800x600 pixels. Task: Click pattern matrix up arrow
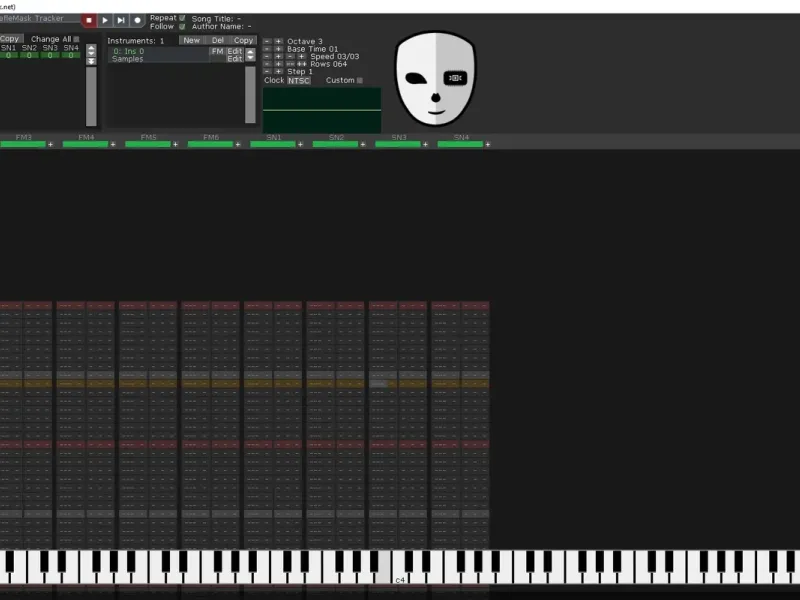pos(91,47)
